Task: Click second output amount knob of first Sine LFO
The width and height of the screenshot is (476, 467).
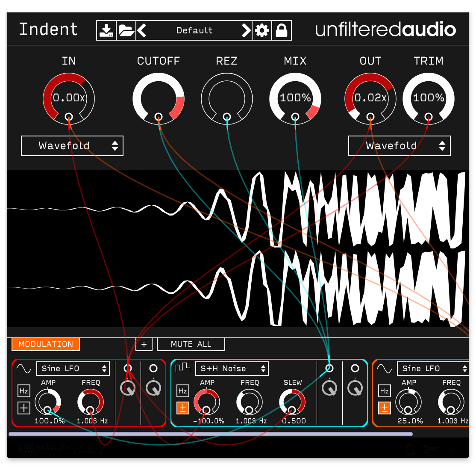Action: point(153,388)
